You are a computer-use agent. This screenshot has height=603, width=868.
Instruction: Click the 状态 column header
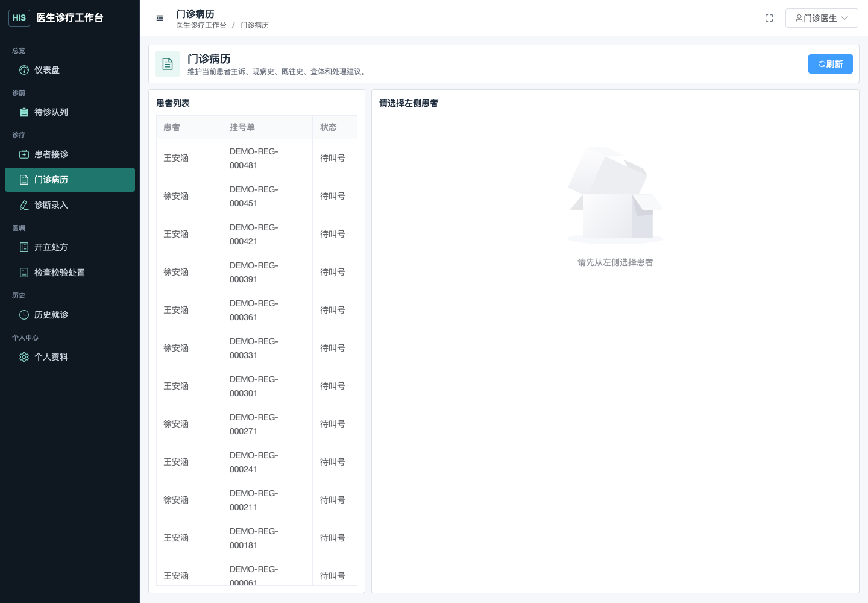(x=335, y=127)
